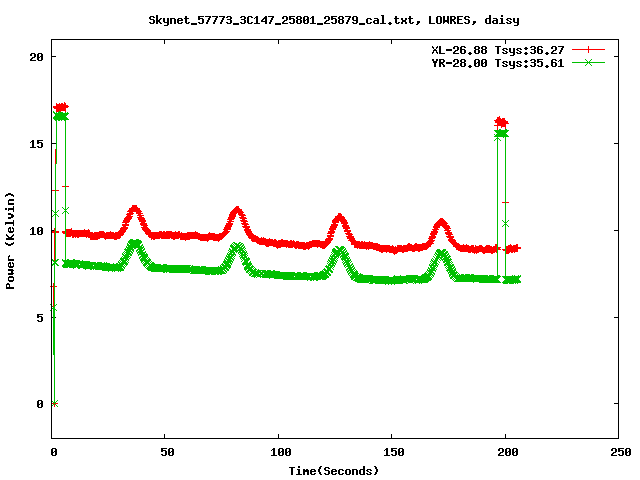Click x-axis tick label 150

point(394,452)
